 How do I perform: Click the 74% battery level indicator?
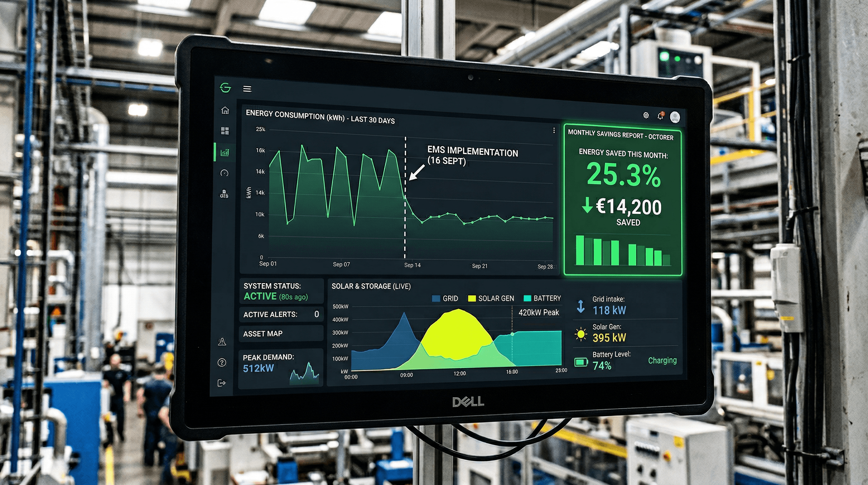pyautogui.click(x=602, y=365)
